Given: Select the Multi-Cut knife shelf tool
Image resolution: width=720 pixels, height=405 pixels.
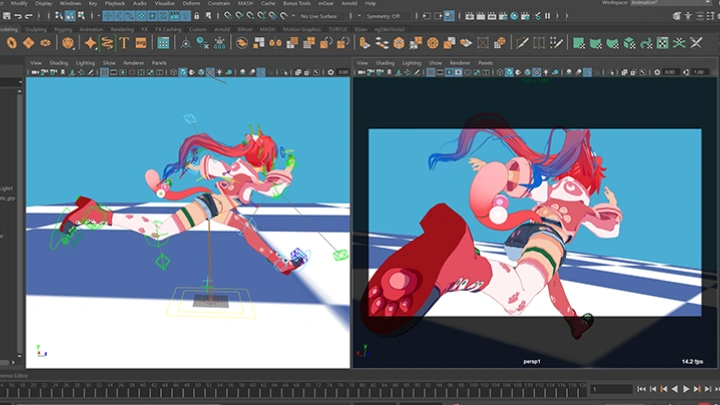Looking at the screenshot, I should coord(523,43).
